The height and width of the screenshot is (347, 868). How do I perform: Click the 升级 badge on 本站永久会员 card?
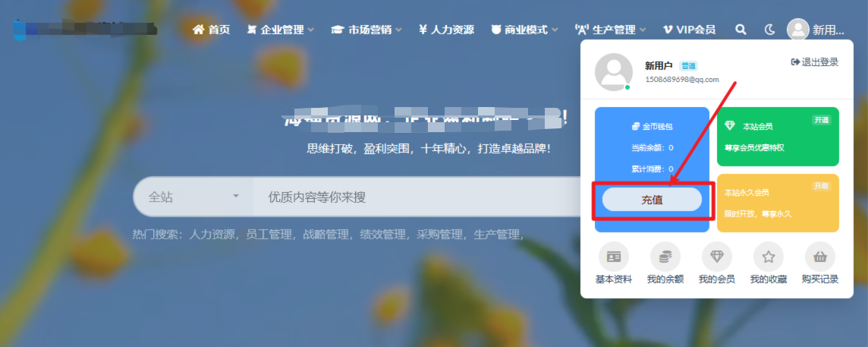coord(822,186)
